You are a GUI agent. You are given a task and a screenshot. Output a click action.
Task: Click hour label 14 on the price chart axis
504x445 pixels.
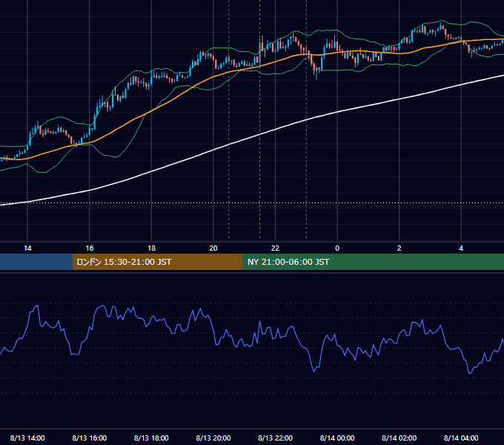click(x=27, y=248)
